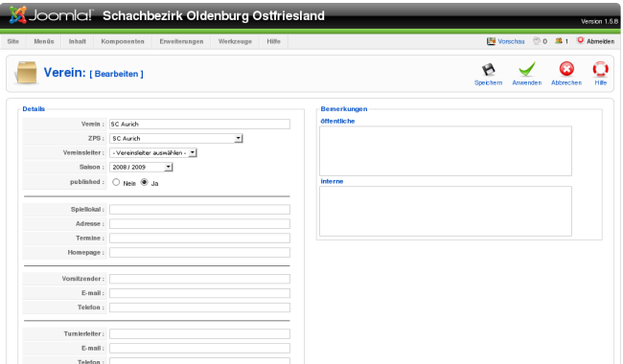Select the Nein published radio button
The height and width of the screenshot is (364, 623).
(116, 182)
